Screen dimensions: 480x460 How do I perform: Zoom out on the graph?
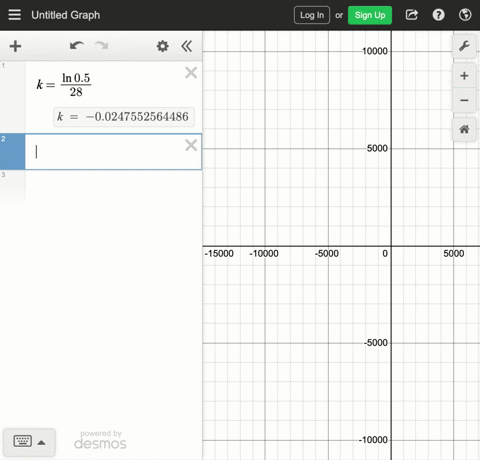(464, 100)
